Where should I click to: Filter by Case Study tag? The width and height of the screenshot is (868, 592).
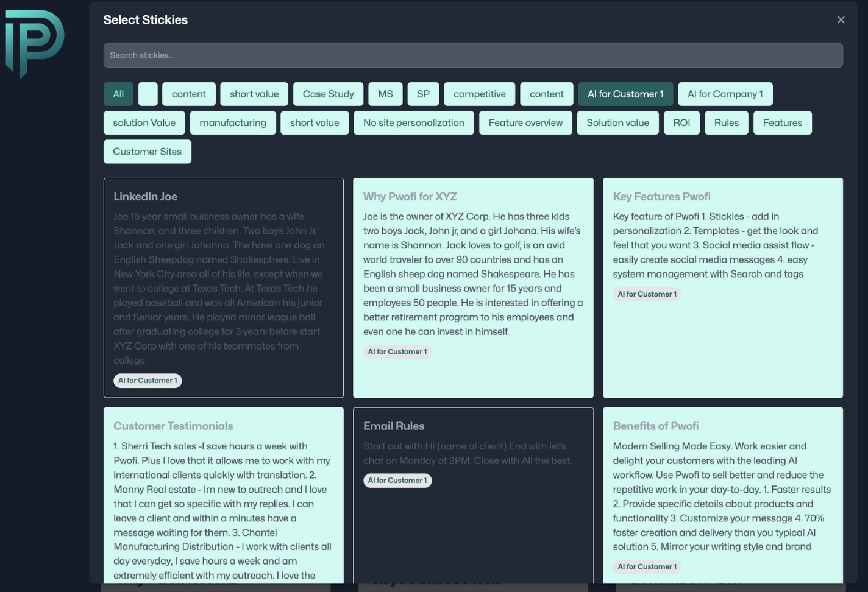(x=328, y=94)
